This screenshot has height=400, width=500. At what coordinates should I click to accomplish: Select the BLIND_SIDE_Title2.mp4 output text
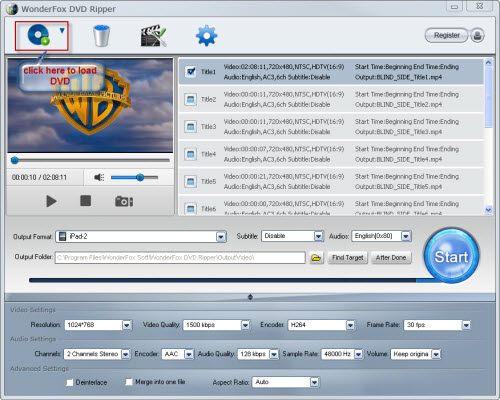click(398, 105)
